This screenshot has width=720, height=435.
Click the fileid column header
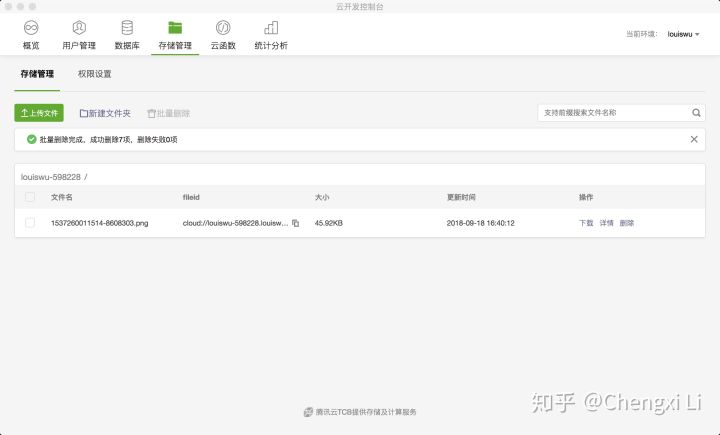(191, 197)
